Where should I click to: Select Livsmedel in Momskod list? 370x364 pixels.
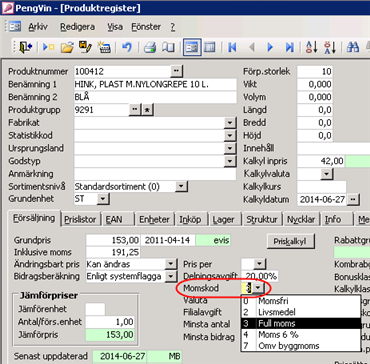coord(301,312)
